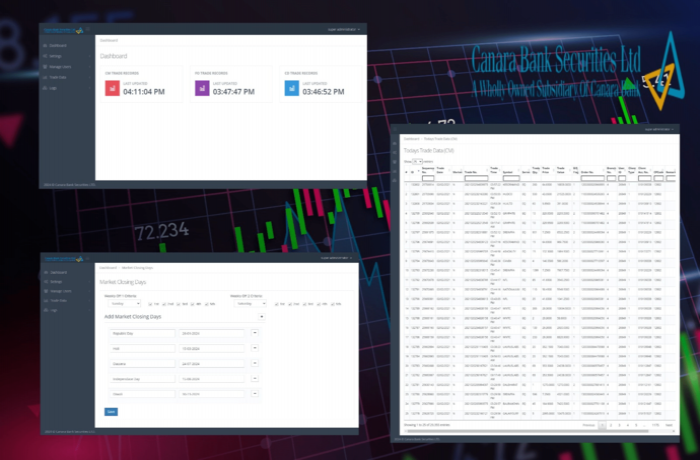The height and width of the screenshot is (460, 700).
Task: Open the Saturday dropdown for Weekly Off 2
Action: click(x=250, y=303)
